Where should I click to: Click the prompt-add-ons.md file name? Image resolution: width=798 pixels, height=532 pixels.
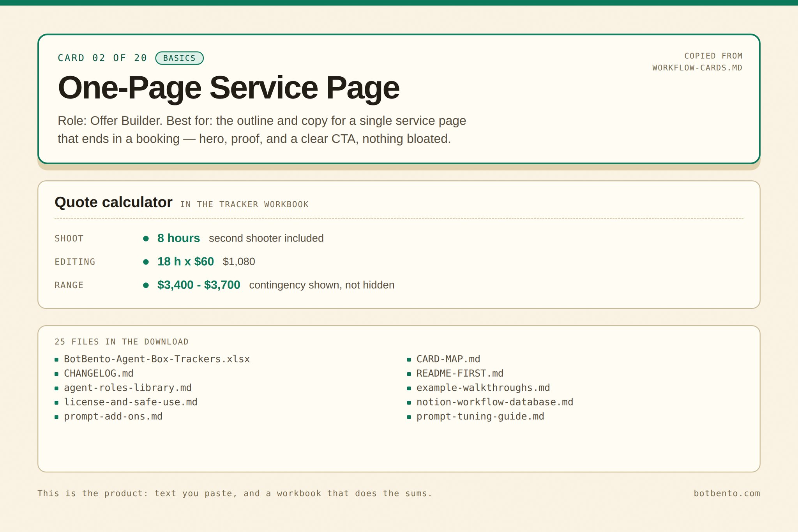[x=113, y=416]
